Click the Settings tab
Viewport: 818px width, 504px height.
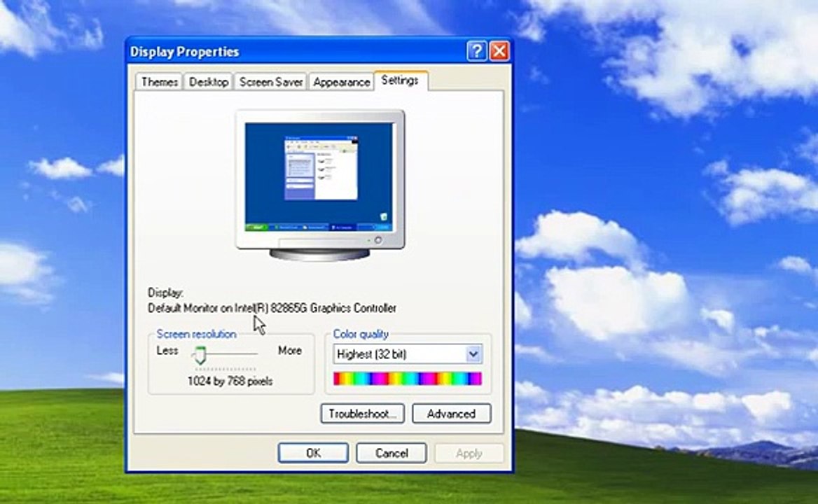pos(400,80)
